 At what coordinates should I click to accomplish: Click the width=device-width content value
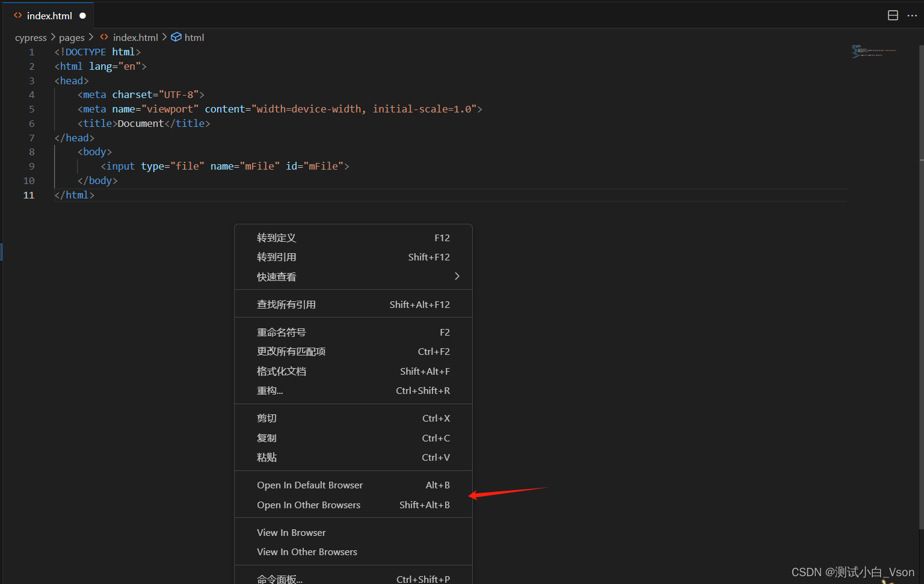[x=309, y=109]
